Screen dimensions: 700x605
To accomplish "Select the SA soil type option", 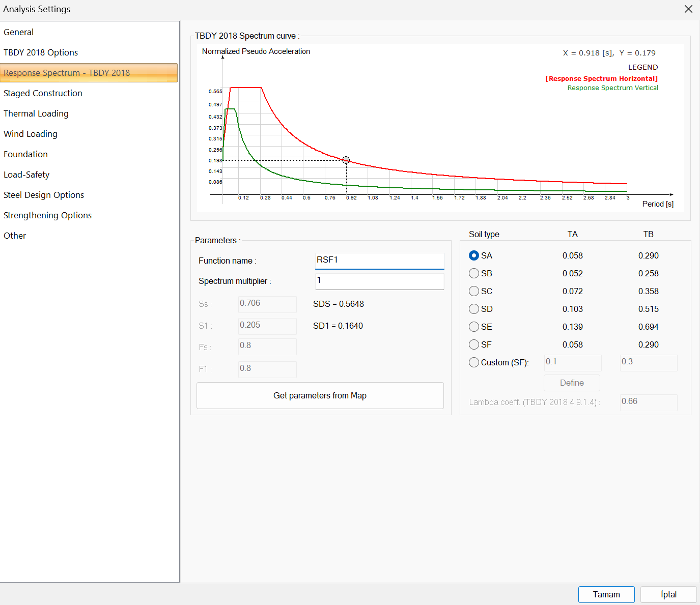I will coord(474,255).
